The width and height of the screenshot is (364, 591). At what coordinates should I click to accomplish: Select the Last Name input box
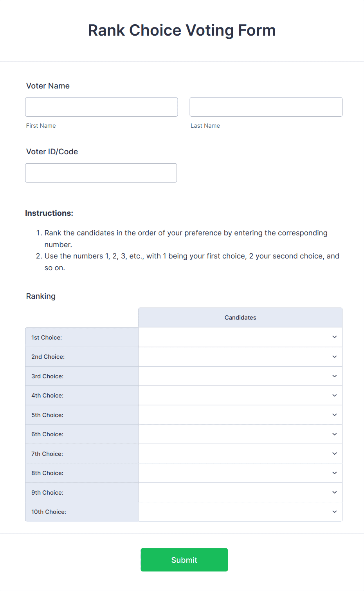(266, 107)
